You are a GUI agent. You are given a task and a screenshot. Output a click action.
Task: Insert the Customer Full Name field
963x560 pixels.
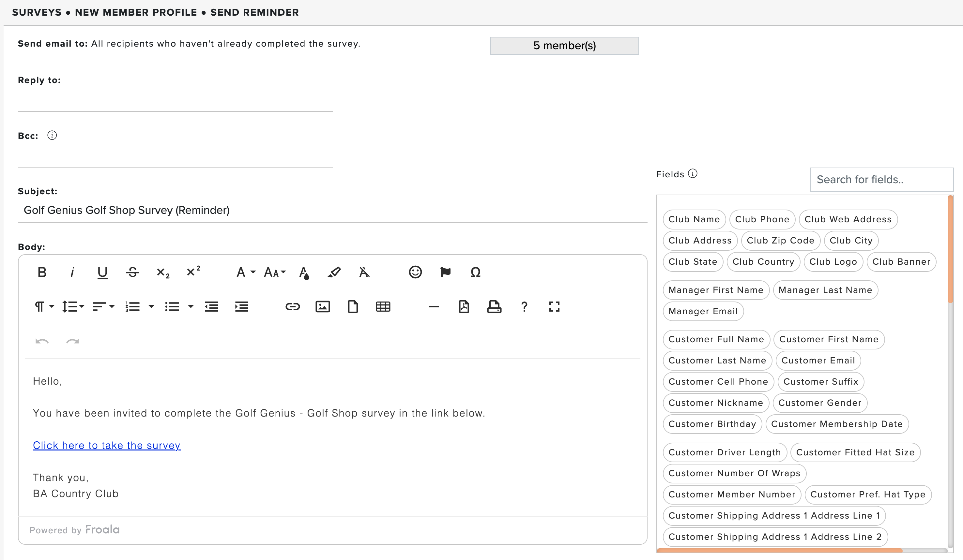click(716, 339)
